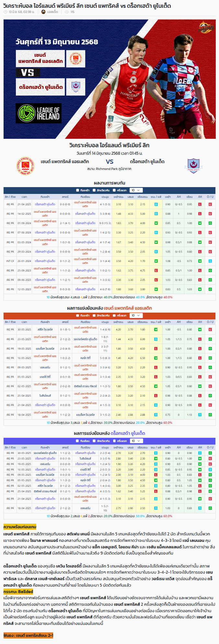Tick ลีกเดียวกัน checkbox in head-to-head table

click(94, 190)
